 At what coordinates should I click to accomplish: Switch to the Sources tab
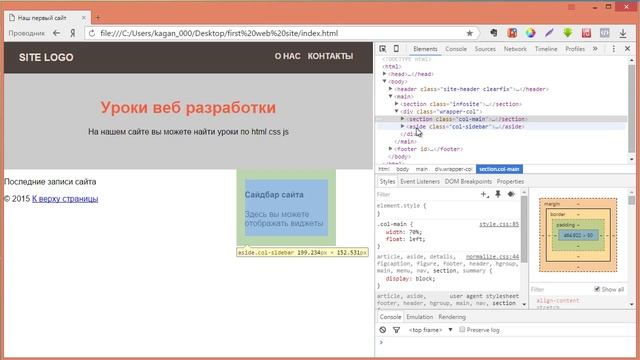(485, 49)
